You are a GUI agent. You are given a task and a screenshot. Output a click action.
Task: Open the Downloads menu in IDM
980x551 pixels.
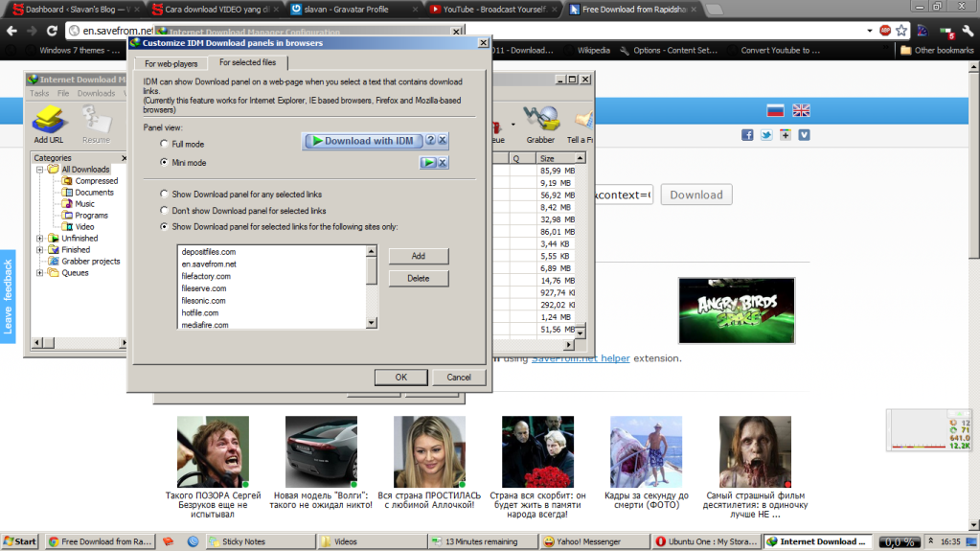pos(96,93)
